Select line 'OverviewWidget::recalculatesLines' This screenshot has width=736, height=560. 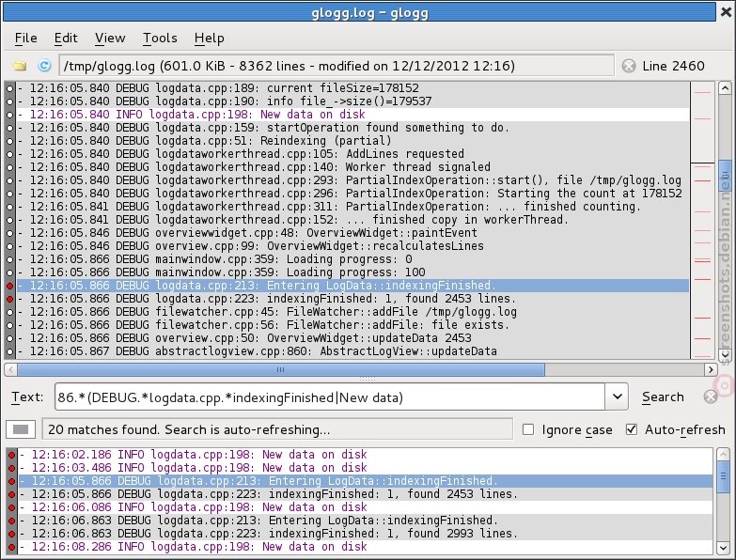[x=353, y=246]
